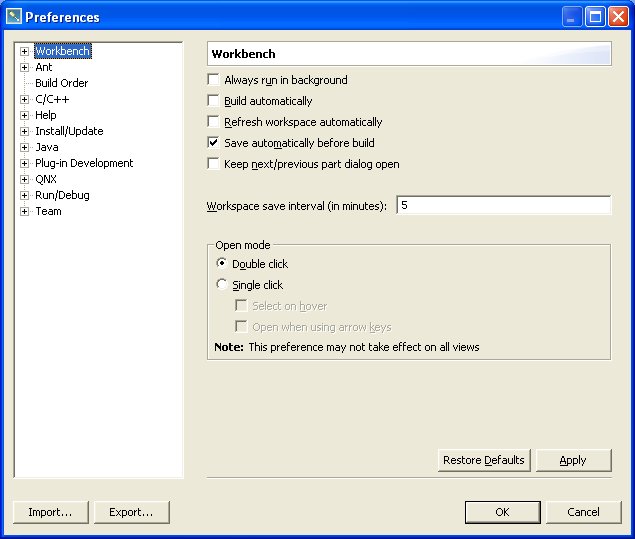635x539 pixels.
Task: Expand the Ant preferences node
Action: [x=24, y=67]
